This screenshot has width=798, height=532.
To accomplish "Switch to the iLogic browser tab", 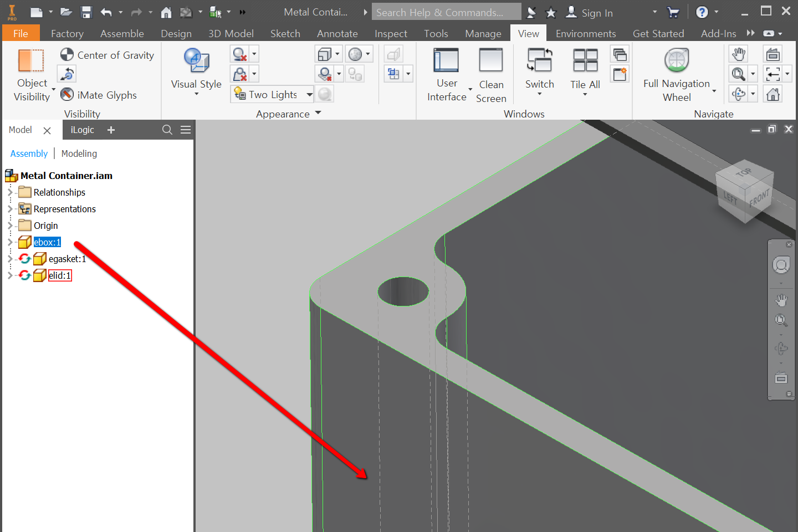I will pyautogui.click(x=82, y=130).
